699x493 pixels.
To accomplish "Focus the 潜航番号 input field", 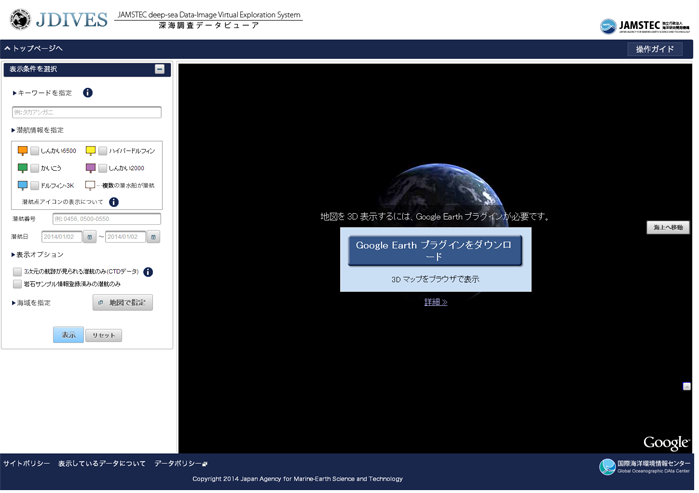I will 107,219.
